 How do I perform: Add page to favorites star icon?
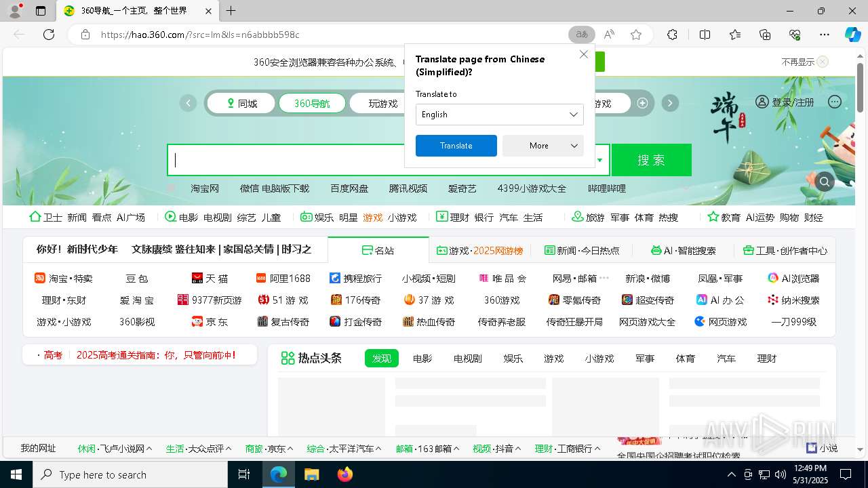(x=636, y=35)
